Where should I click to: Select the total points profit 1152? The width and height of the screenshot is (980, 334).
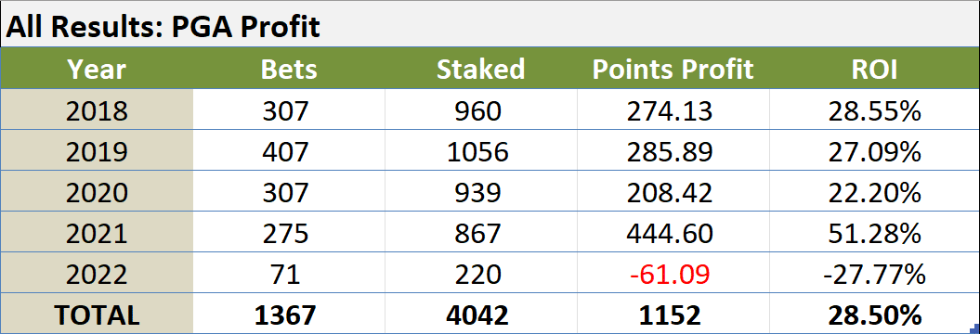673,314
